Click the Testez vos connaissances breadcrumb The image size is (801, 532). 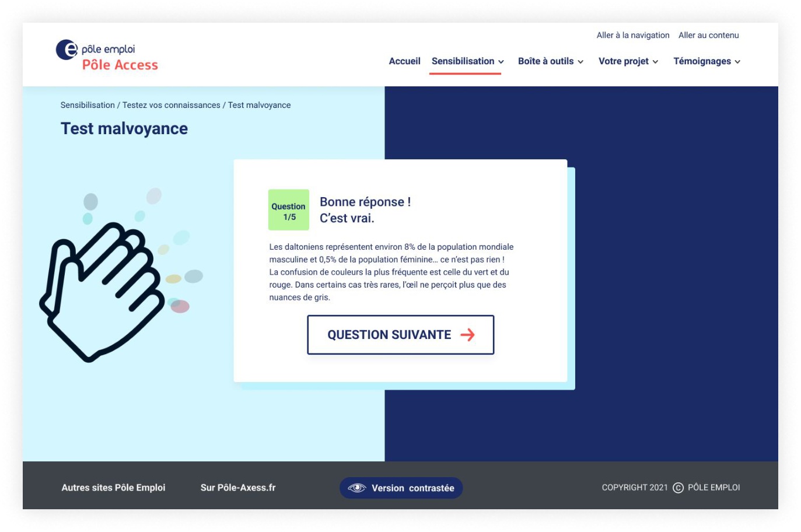171,105
